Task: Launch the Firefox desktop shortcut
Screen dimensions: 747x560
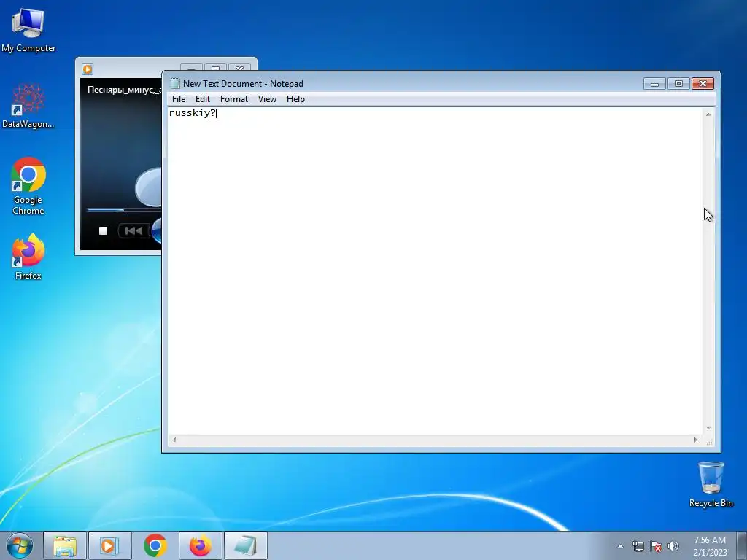Action: [28, 257]
